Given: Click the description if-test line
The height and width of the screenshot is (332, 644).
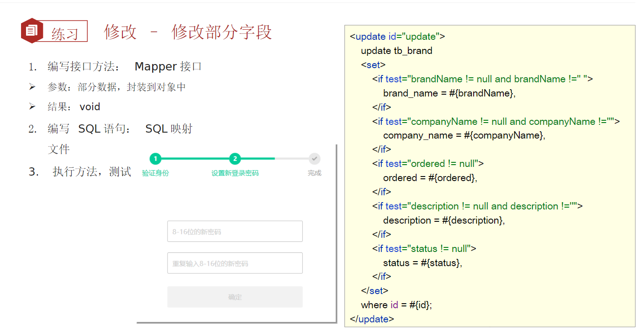Looking at the screenshot, I should click(477, 206).
